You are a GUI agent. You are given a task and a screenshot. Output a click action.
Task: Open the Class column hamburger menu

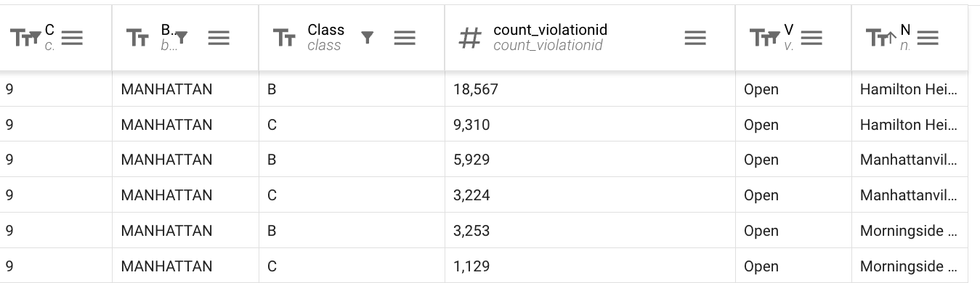click(405, 38)
